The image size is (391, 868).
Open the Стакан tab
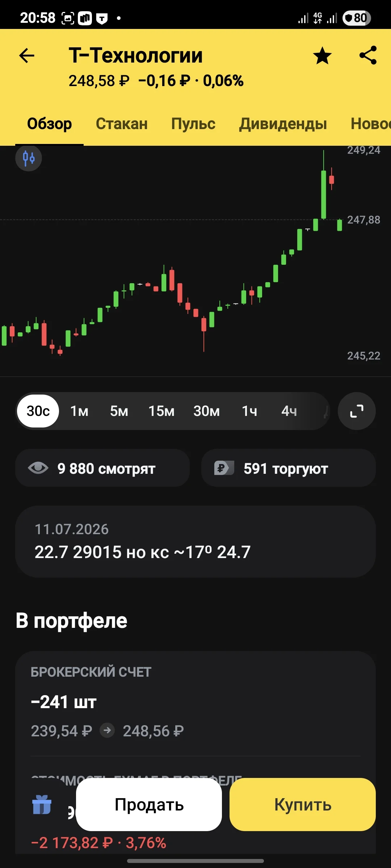(122, 124)
